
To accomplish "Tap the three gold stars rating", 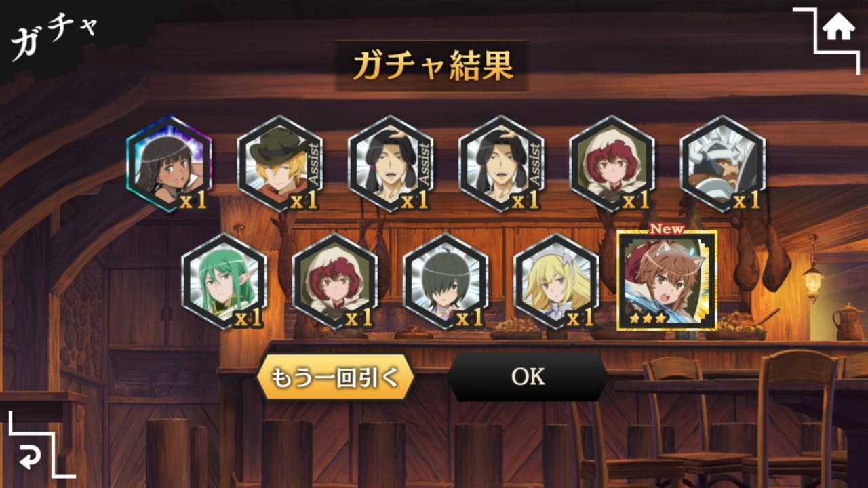I will click(x=648, y=317).
